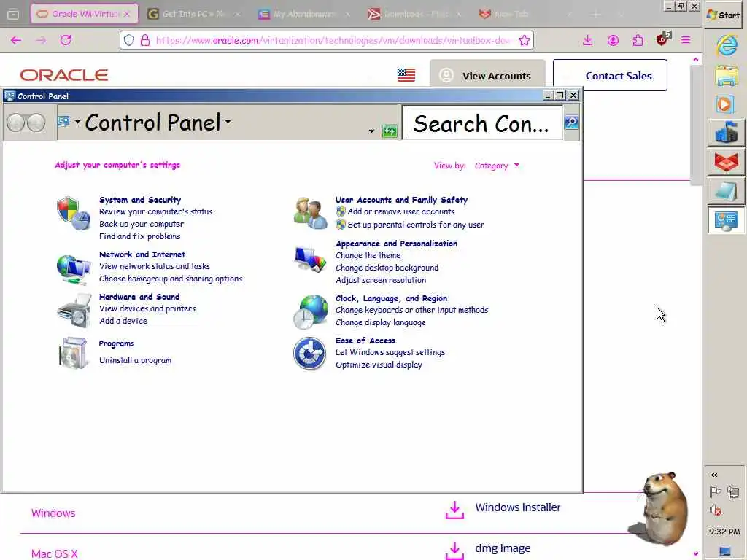Show hidden tray icons chevron

point(714,475)
